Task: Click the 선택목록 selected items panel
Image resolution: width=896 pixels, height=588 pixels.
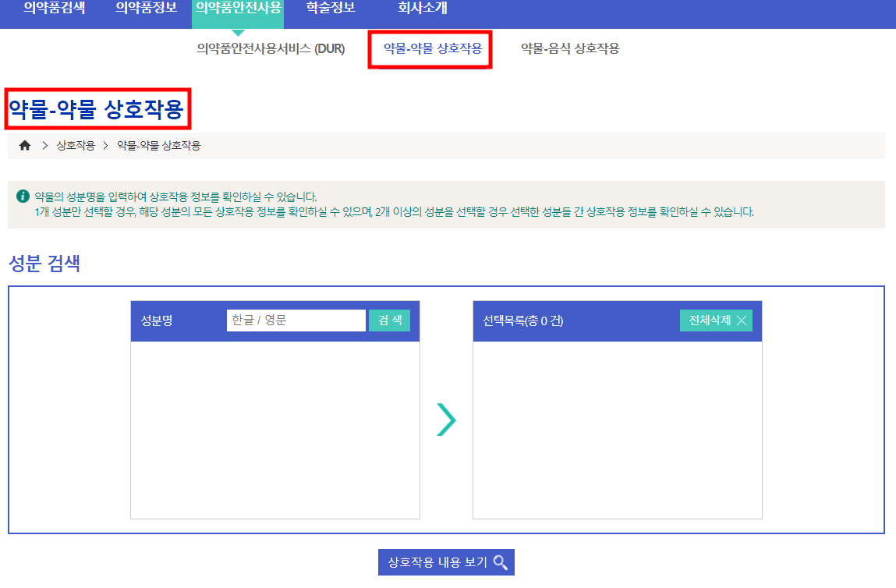Action: (x=618, y=429)
